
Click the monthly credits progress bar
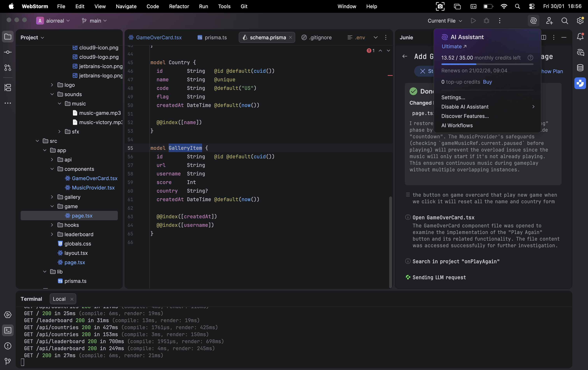[487, 64]
